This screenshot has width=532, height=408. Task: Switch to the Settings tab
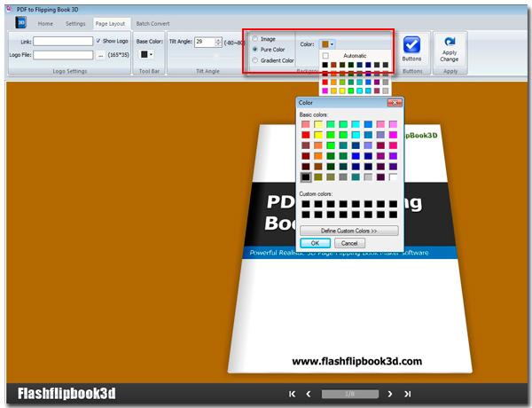tap(75, 23)
